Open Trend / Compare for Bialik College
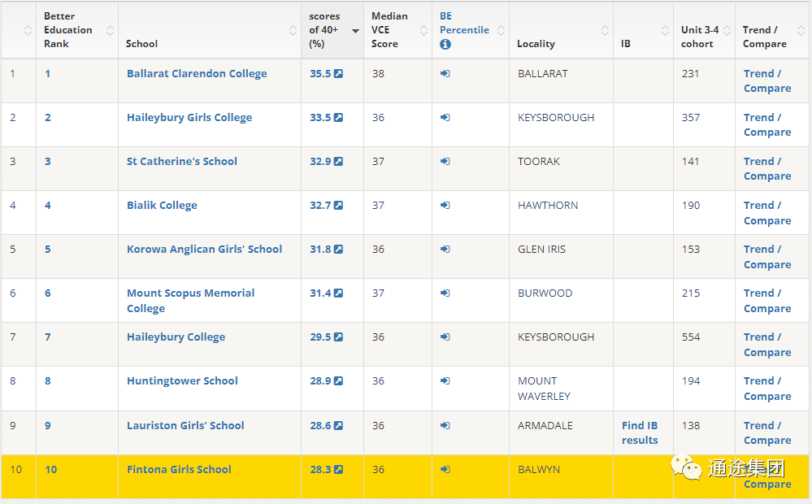Screen dimensions: 812x504 (767, 213)
